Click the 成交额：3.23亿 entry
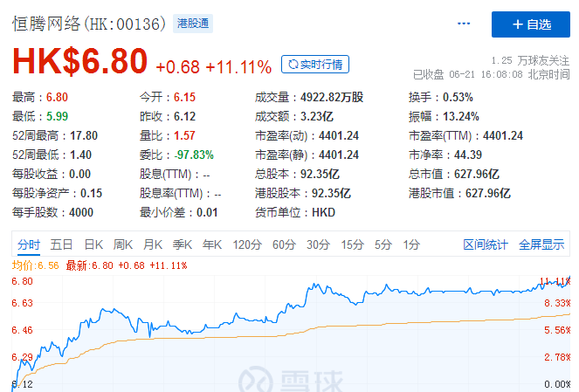Image resolution: width=579 pixels, height=392 pixels. point(294,116)
